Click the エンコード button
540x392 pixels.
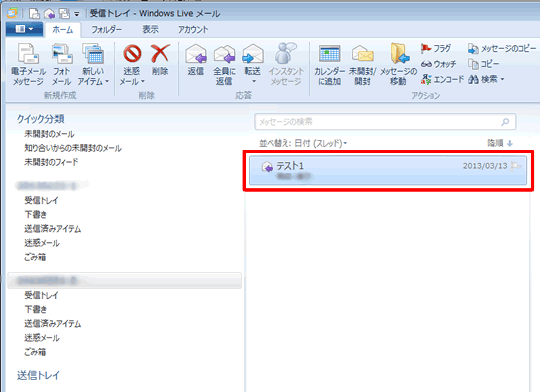pos(442,80)
